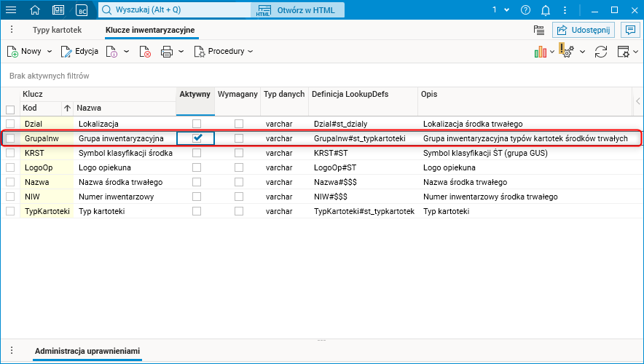Expand the chart analysis dropdown arrow
The image size is (644, 364).
click(552, 52)
